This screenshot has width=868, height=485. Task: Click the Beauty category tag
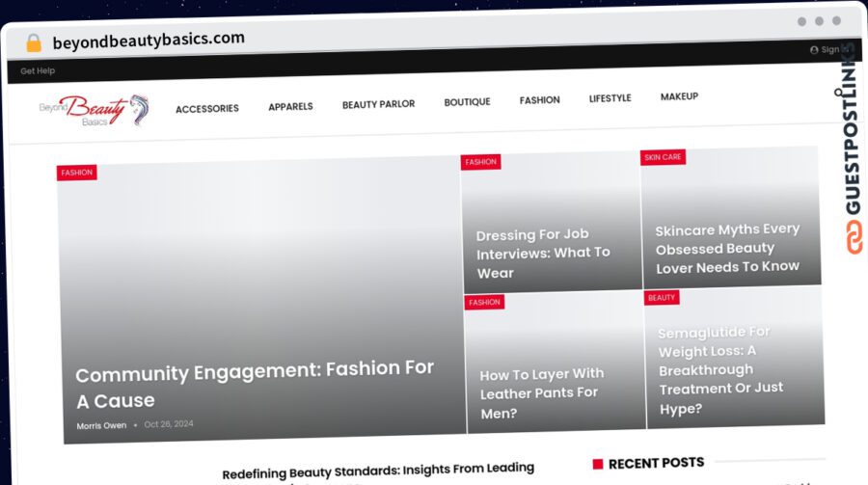pyautogui.click(x=662, y=298)
